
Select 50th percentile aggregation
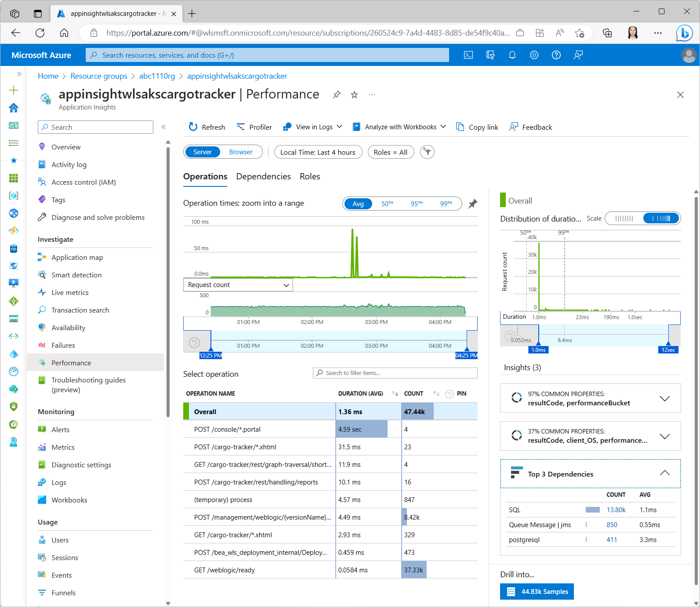point(387,204)
